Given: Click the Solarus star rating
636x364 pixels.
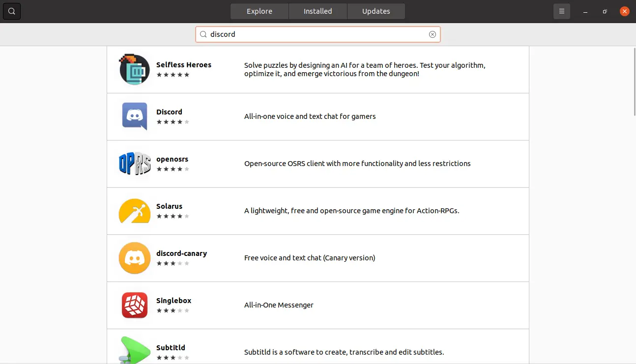Looking at the screenshot, I should pyautogui.click(x=173, y=216).
